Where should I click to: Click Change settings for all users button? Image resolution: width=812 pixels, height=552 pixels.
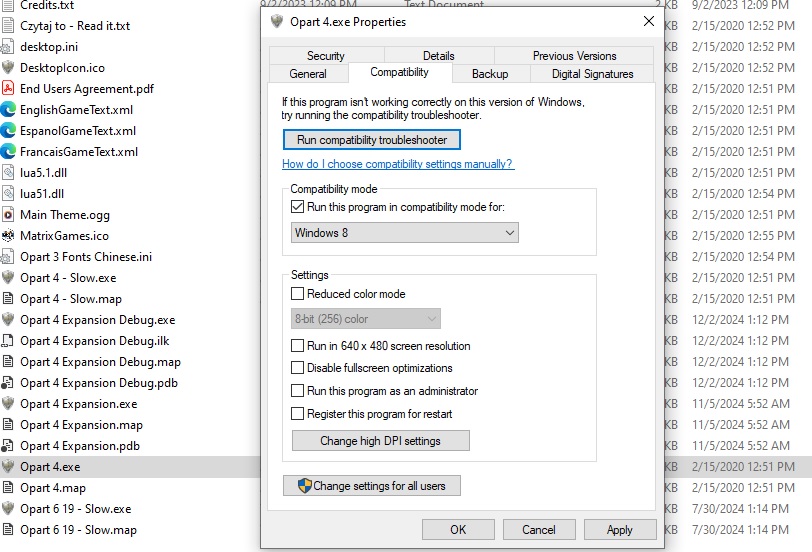tap(372, 486)
